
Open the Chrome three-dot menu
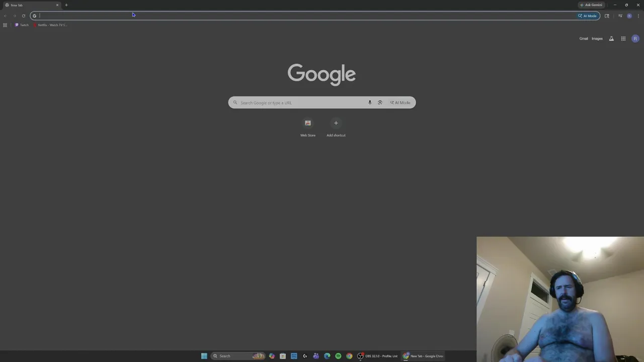click(x=638, y=16)
